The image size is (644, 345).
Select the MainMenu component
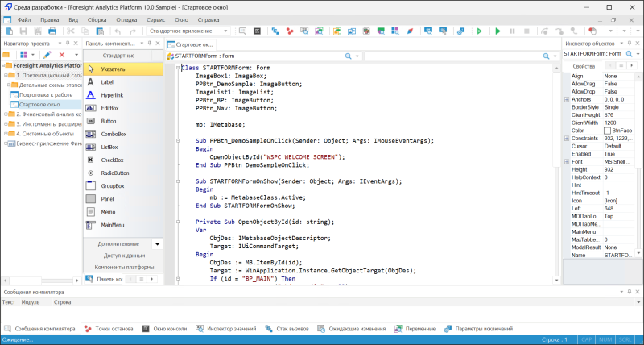point(123,225)
